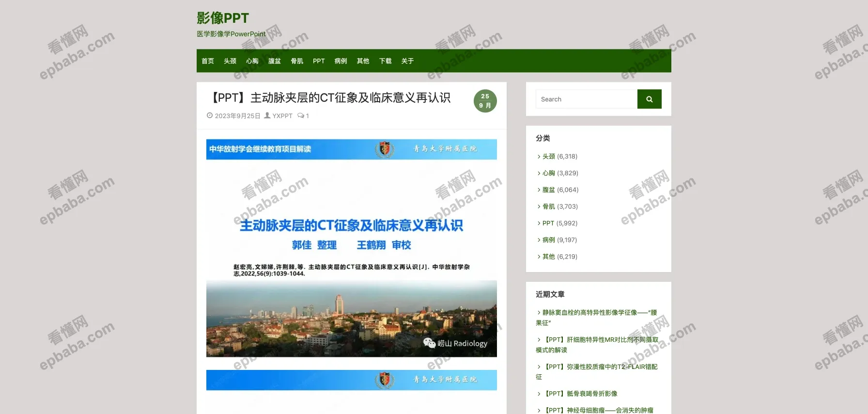Open 头颈 in the navigation bar
Screen dimensions: 868x414
click(230, 61)
